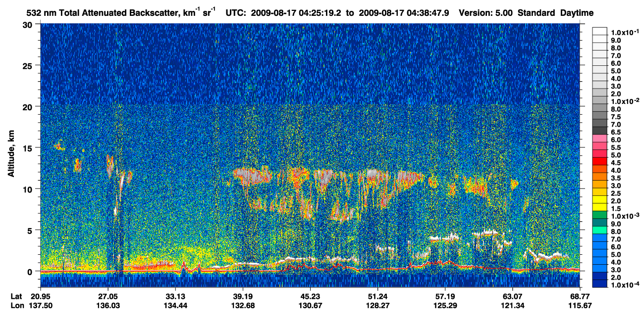
Task: Click longitude value 137.50
Action: point(40,306)
